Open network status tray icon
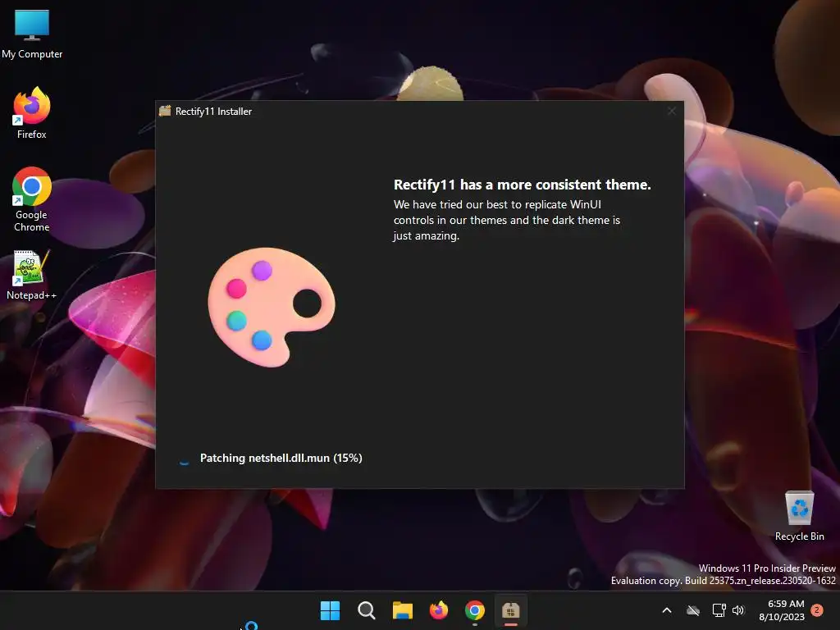The height and width of the screenshot is (630, 840). pyautogui.click(x=719, y=610)
